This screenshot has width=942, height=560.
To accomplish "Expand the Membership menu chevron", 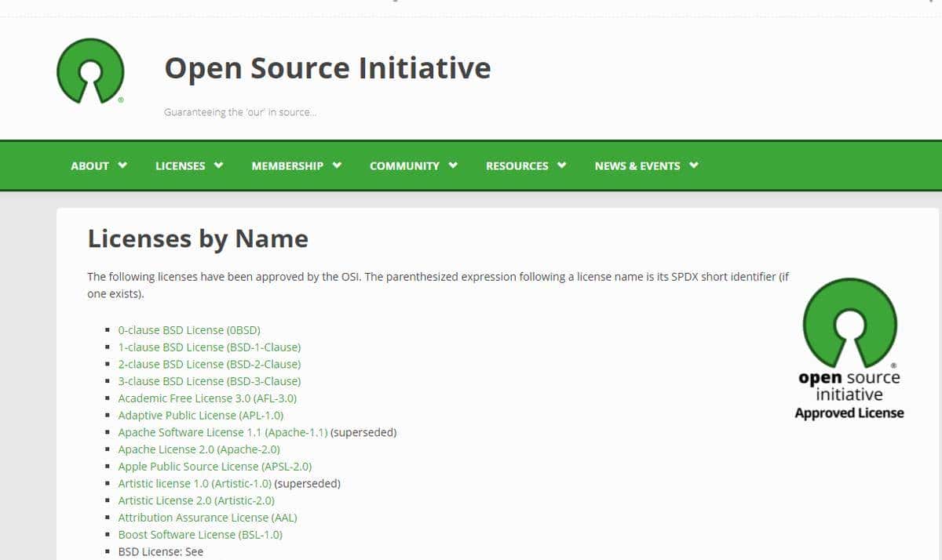I will pyautogui.click(x=337, y=165).
